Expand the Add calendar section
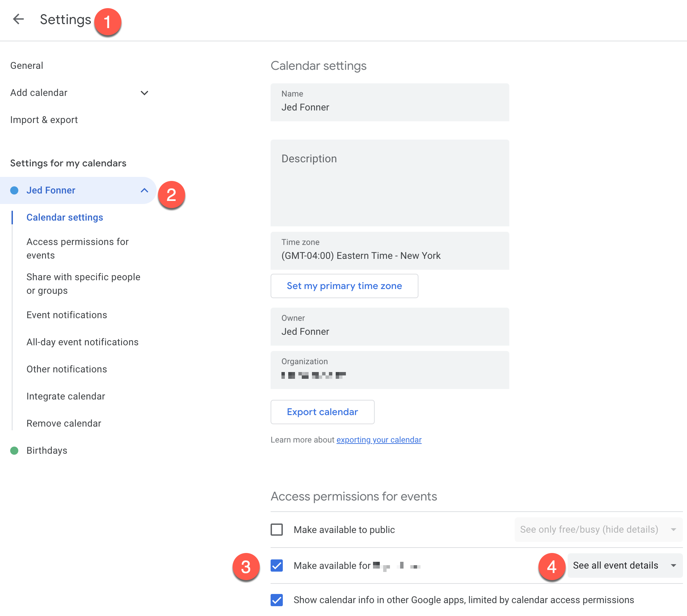This screenshot has height=616, width=687. click(x=144, y=93)
